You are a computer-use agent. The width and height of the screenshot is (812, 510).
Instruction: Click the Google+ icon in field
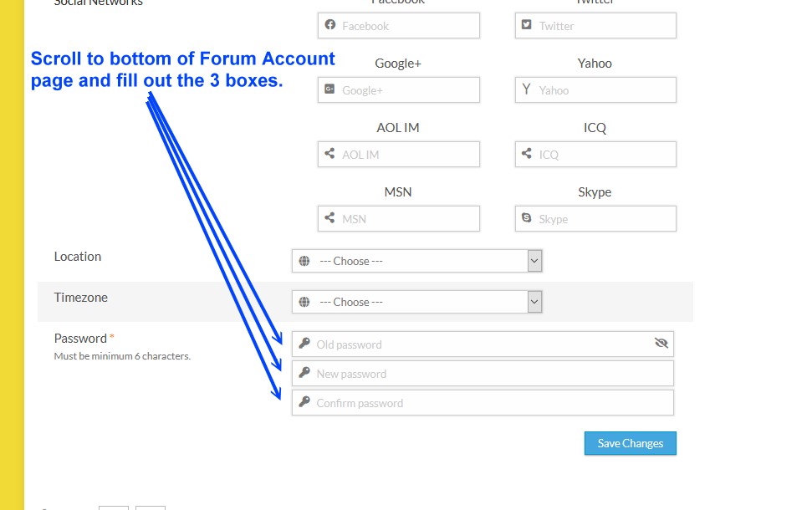coord(329,89)
